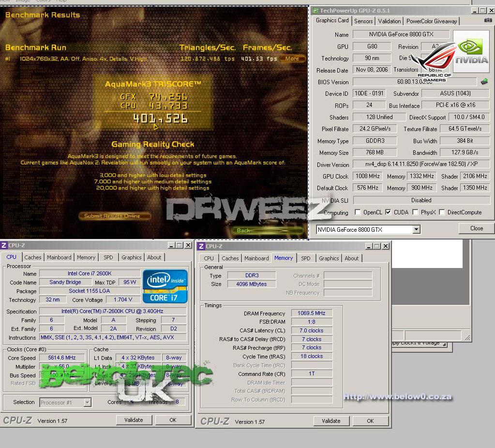Click the CPU name Intel Core i7 2600K

pyautogui.click(x=90, y=273)
